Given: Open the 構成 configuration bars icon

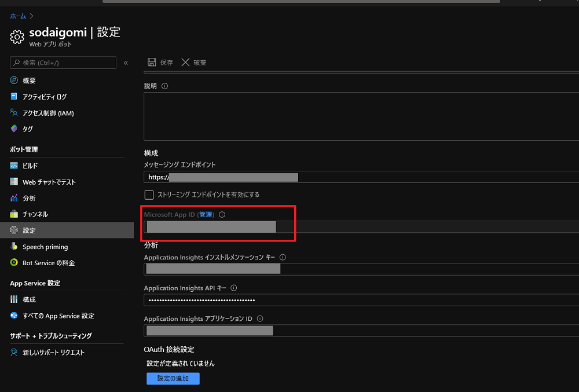Looking at the screenshot, I should click(14, 299).
